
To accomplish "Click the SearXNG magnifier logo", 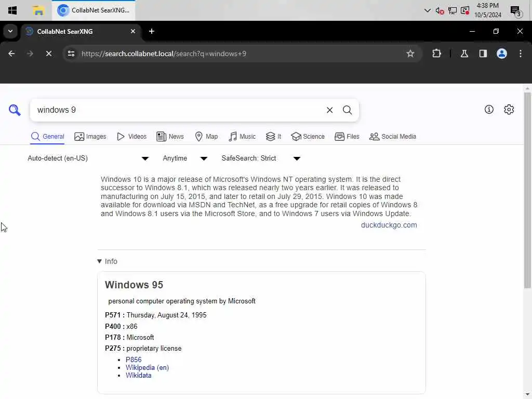I will [x=15, y=110].
